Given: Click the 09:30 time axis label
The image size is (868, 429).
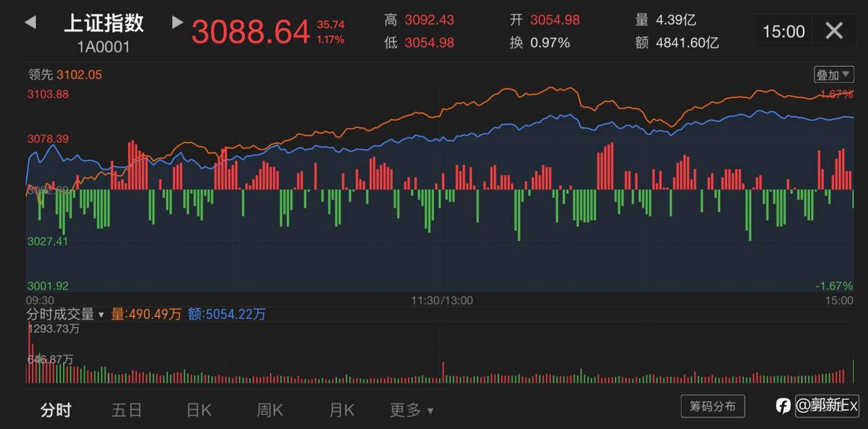Looking at the screenshot, I should click(40, 300).
